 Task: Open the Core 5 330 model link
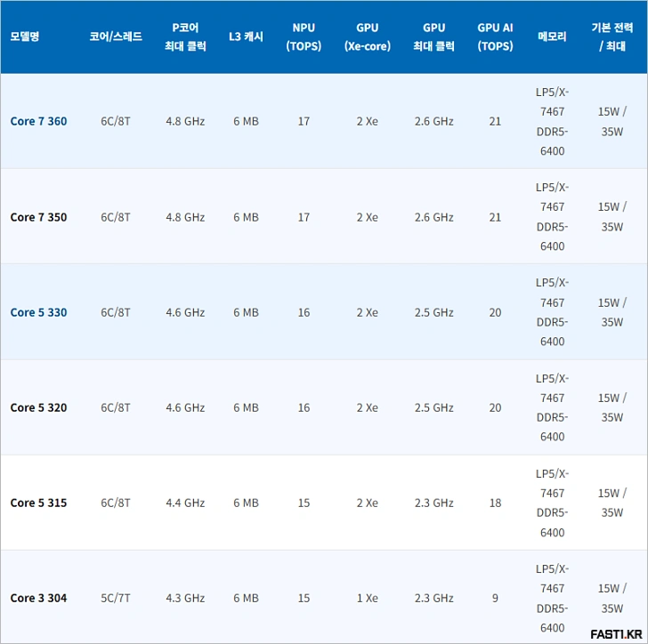pyautogui.click(x=38, y=312)
